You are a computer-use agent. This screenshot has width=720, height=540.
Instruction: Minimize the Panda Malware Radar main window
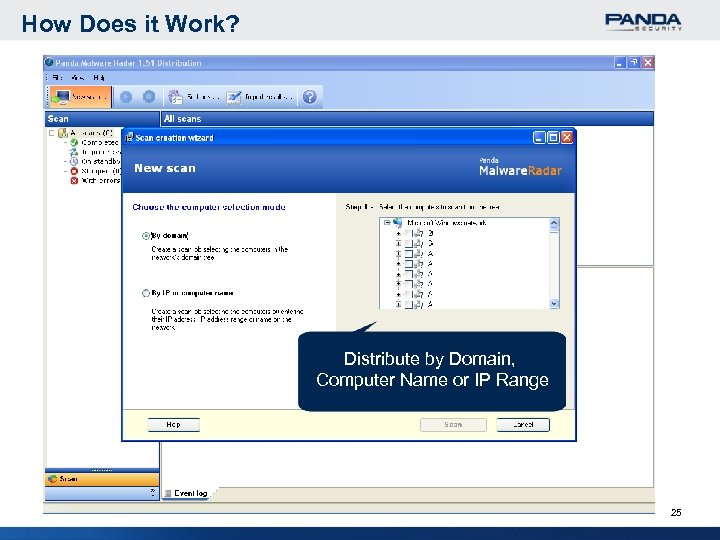coord(620,63)
